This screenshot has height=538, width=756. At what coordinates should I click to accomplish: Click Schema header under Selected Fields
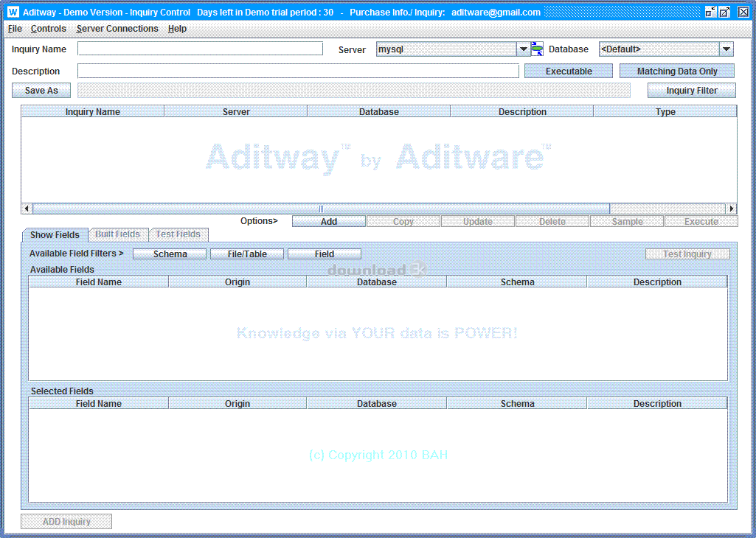(x=517, y=404)
